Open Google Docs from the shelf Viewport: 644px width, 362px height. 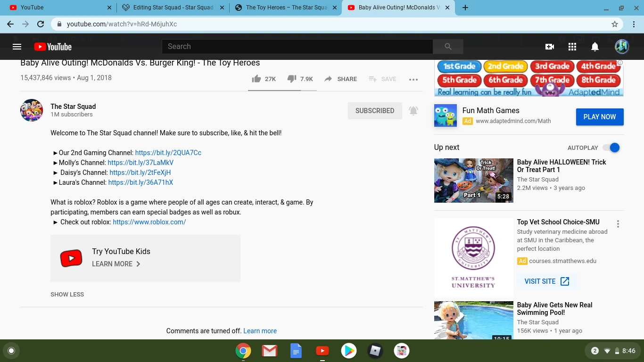click(x=296, y=351)
